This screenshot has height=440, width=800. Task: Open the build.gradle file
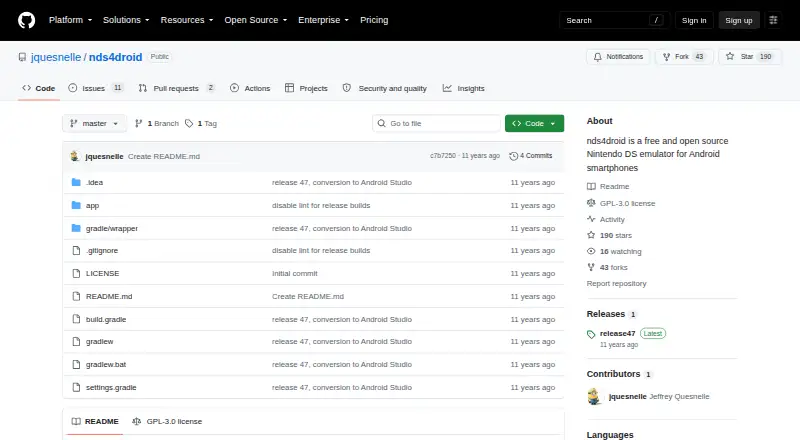click(x=106, y=320)
